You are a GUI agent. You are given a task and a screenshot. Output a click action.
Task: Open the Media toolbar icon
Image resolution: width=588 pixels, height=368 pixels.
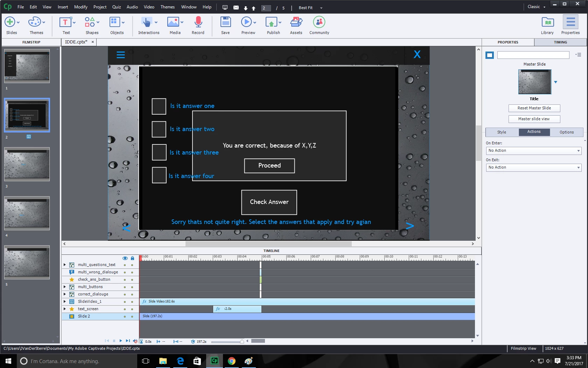(173, 22)
